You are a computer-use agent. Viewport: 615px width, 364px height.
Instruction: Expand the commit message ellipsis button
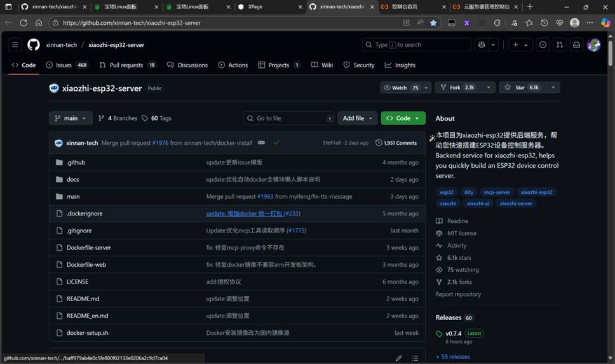coord(261,143)
